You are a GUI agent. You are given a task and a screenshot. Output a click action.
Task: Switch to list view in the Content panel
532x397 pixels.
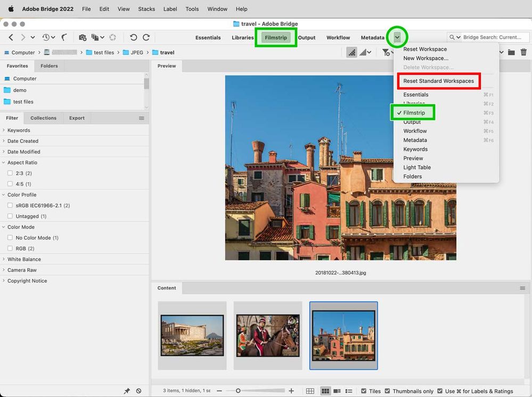(x=349, y=391)
